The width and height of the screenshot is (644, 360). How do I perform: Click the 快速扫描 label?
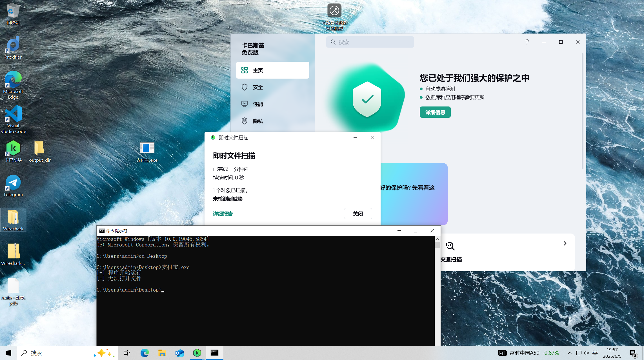451,259
